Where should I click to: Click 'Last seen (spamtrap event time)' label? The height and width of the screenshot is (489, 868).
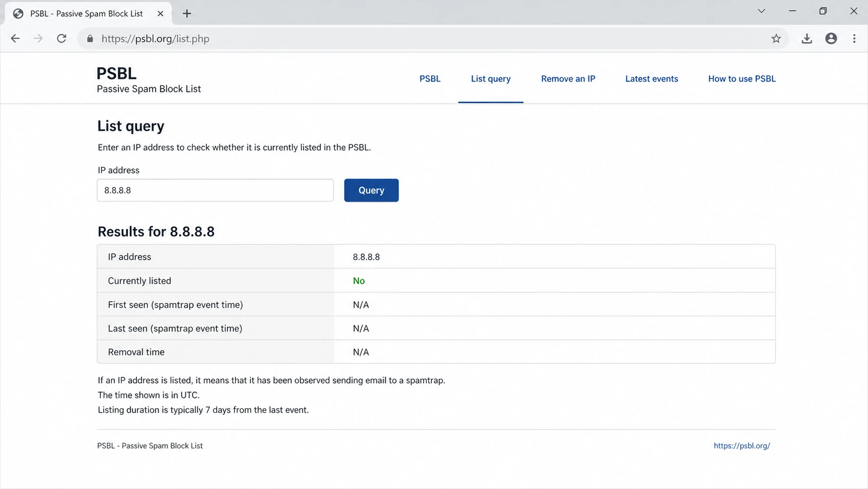click(175, 328)
